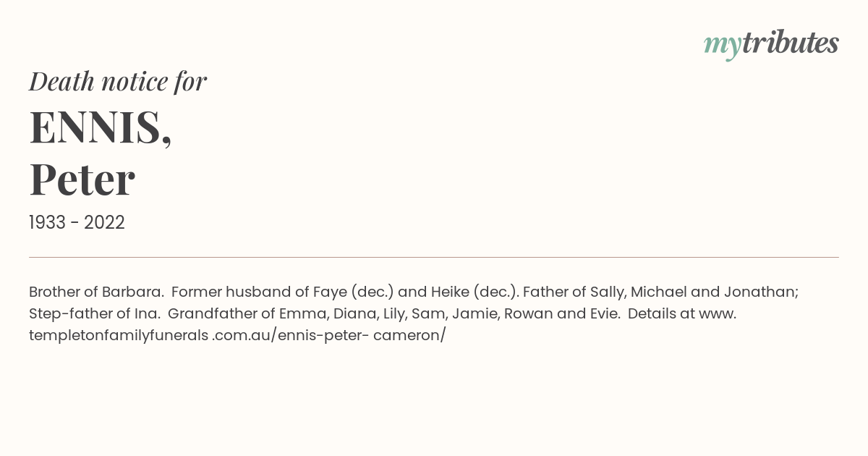Click the surname ENNIS,
868x456 pixels.
pos(101,127)
